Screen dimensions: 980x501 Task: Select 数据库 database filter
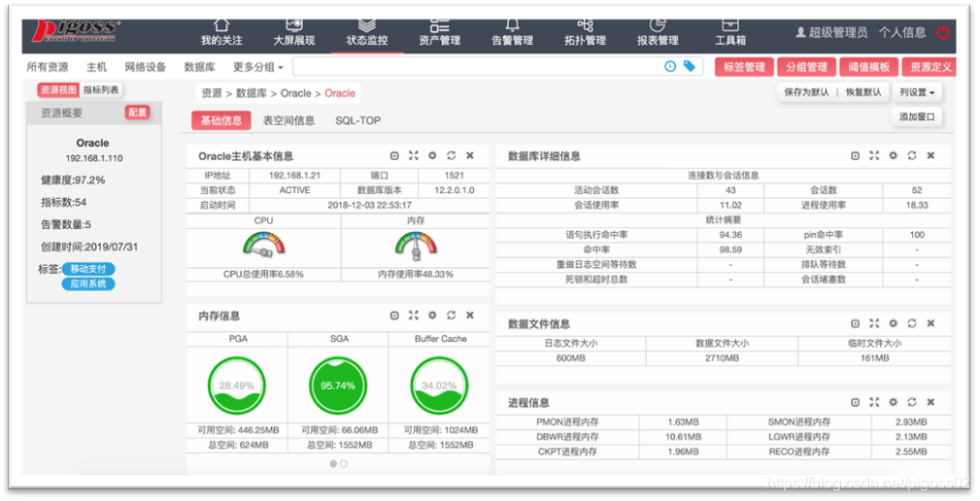pos(200,67)
